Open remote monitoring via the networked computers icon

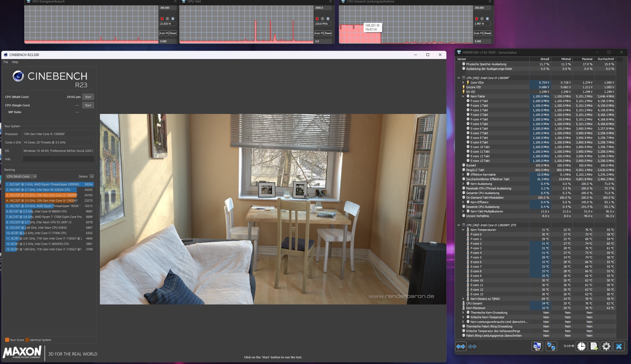pyautogui.click(x=551, y=346)
